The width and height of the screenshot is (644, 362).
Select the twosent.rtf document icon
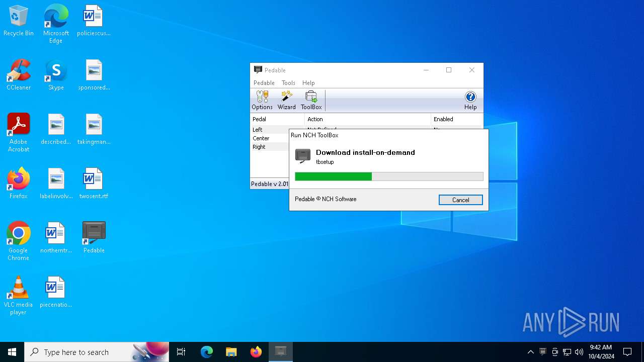[x=94, y=184]
